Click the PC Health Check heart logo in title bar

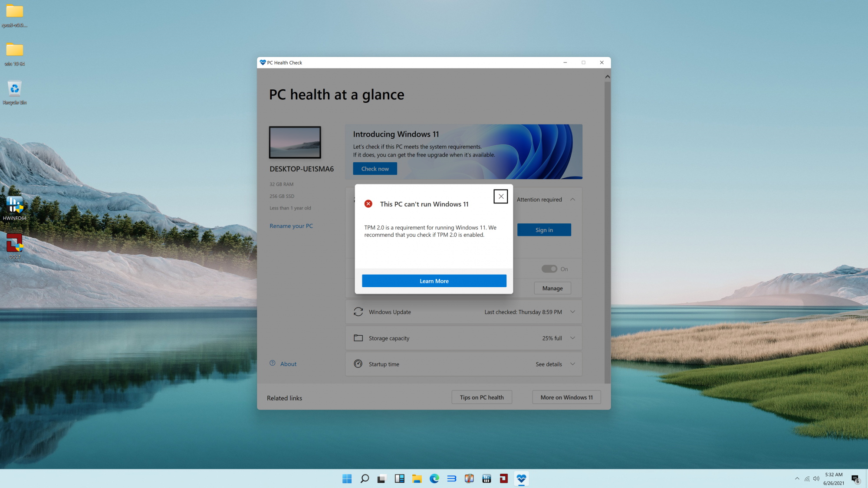pos(263,62)
